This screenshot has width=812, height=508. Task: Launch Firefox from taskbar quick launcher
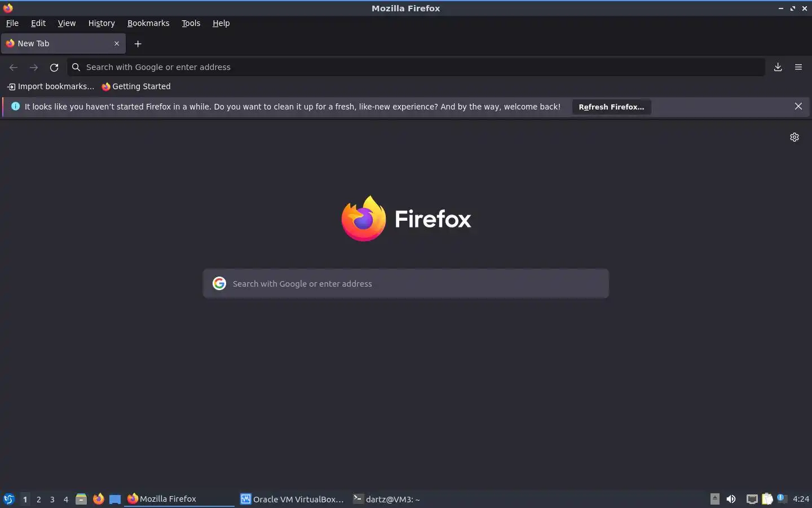[98, 499]
